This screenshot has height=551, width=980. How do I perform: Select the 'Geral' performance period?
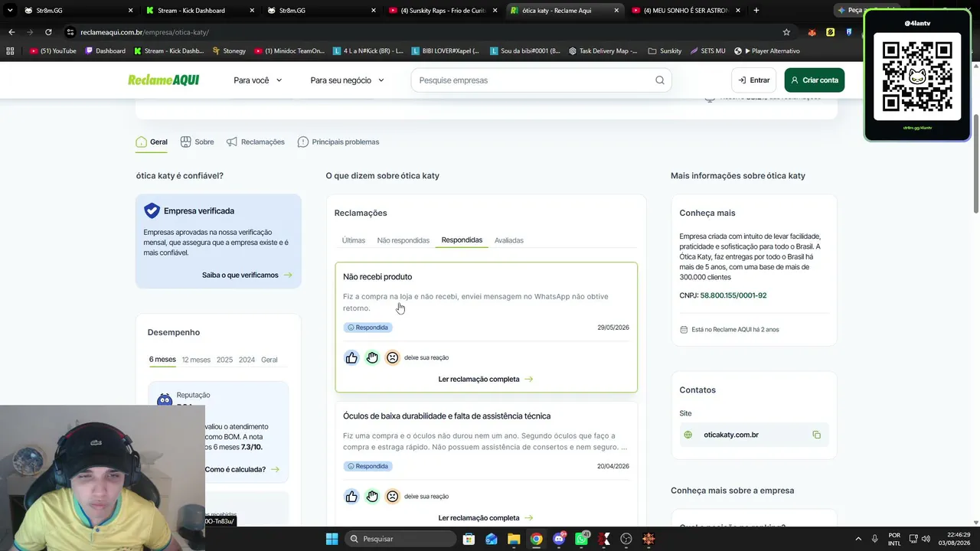pyautogui.click(x=269, y=360)
